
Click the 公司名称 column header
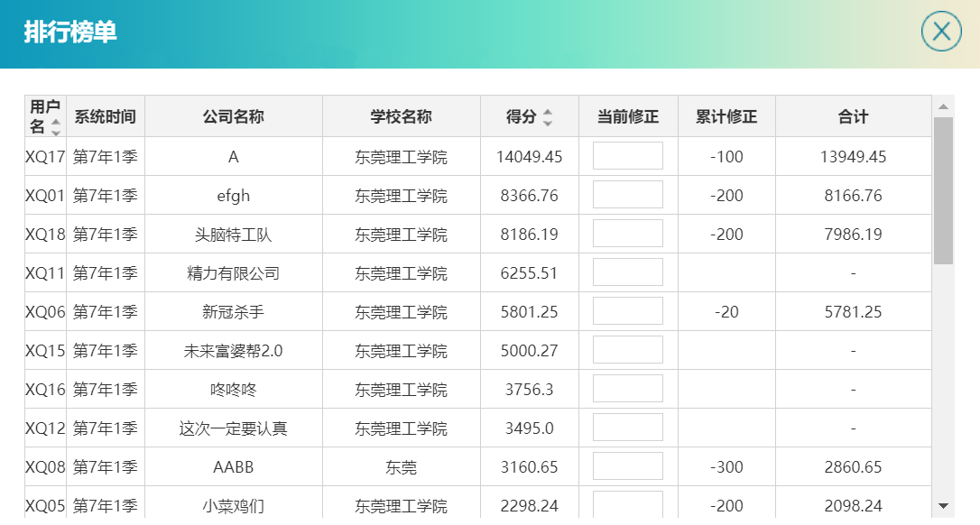point(233,116)
